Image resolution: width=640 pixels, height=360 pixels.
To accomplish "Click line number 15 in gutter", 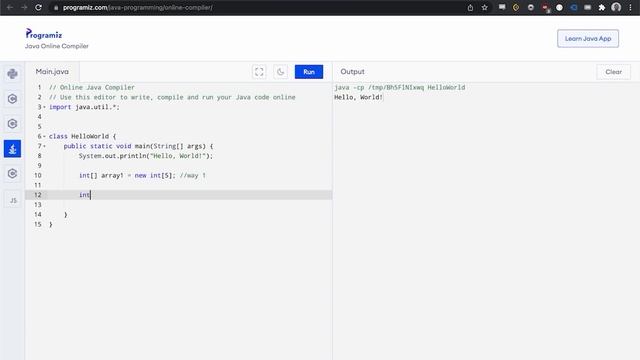I will pos(38,224).
